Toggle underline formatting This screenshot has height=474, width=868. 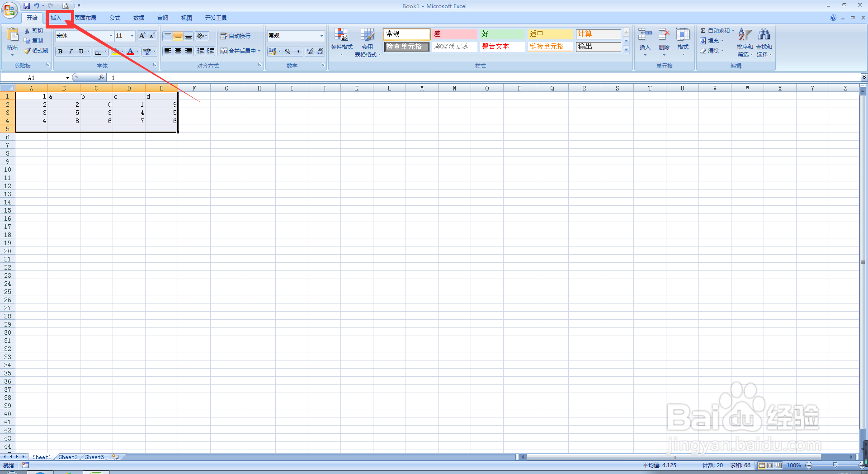pos(81,52)
